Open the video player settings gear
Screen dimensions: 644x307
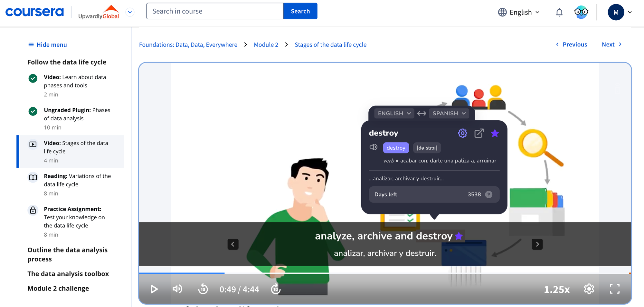coord(589,289)
